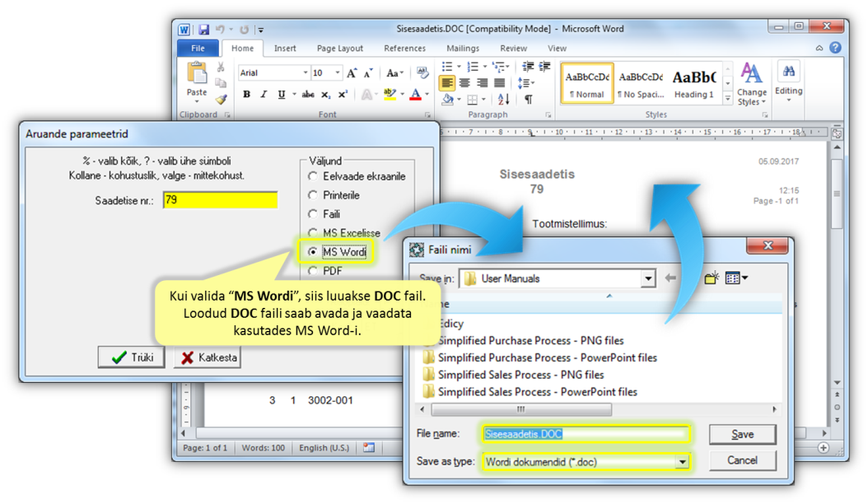This screenshot has width=868, height=504.
Task: Click font color red A button
Action: (415, 95)
